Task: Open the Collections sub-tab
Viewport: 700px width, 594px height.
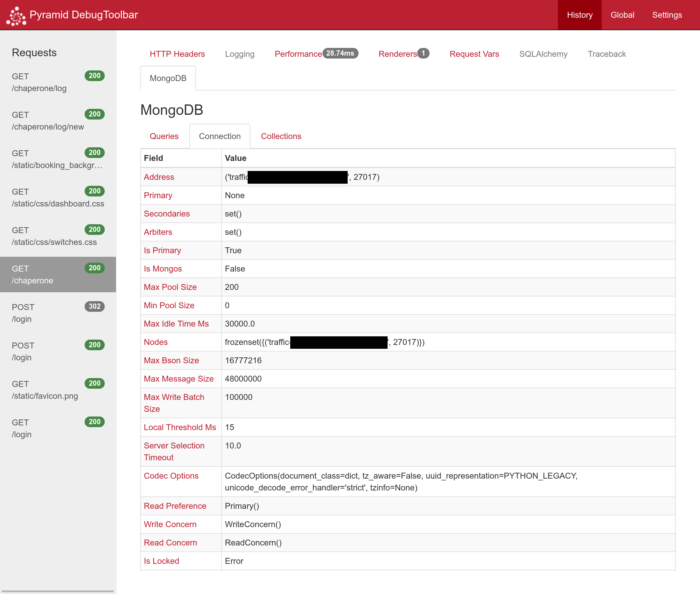Action: pos(281,136)
